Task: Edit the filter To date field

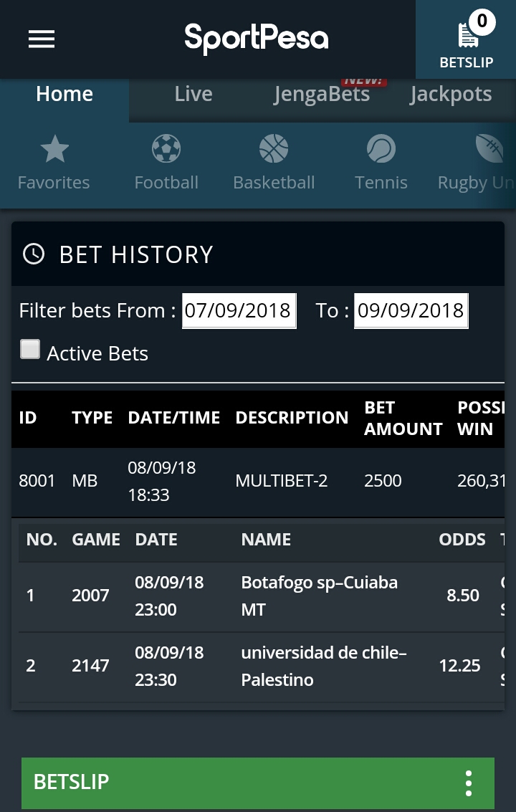Action: coord(411,310)
